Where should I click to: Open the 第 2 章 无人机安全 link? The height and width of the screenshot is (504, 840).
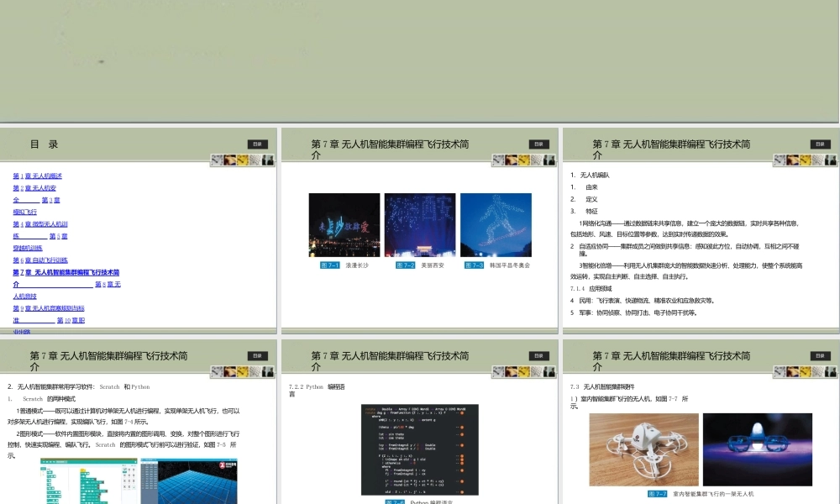tap(34, 188)
